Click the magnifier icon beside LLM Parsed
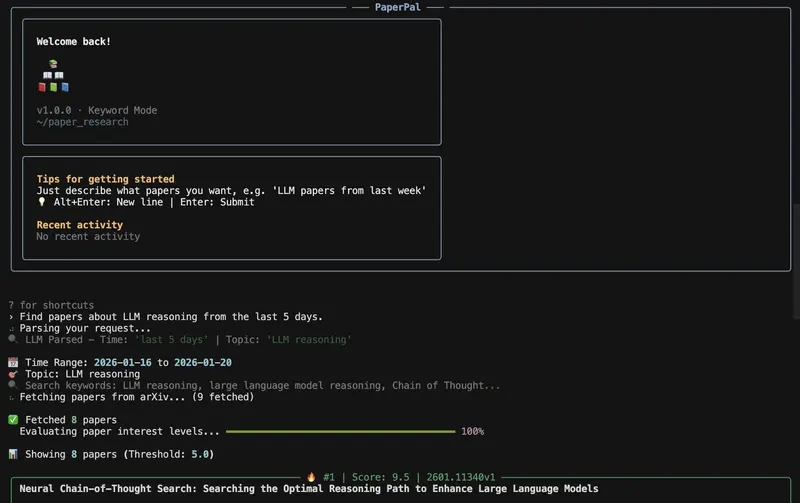 [x=12, y=340]
